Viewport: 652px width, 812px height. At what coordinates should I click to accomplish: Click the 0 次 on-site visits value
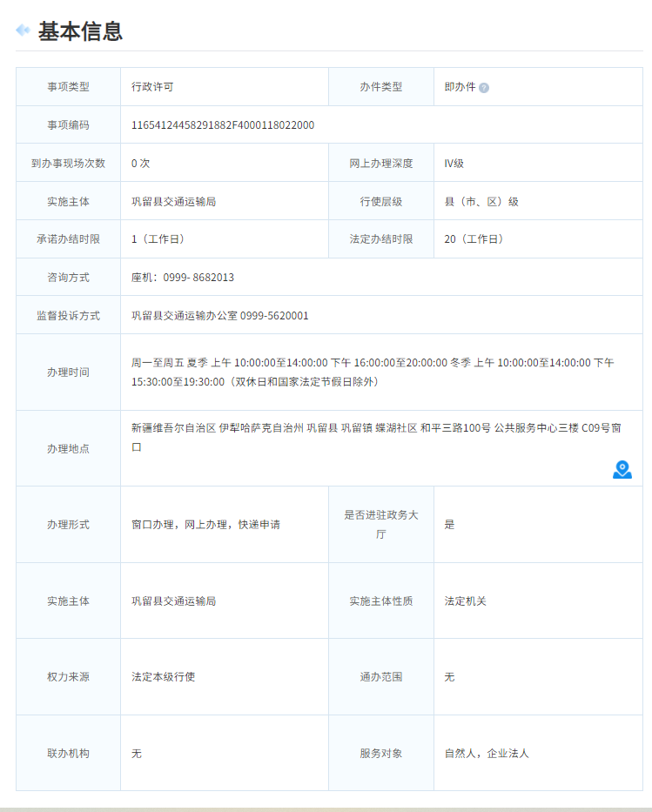point(141,164)
